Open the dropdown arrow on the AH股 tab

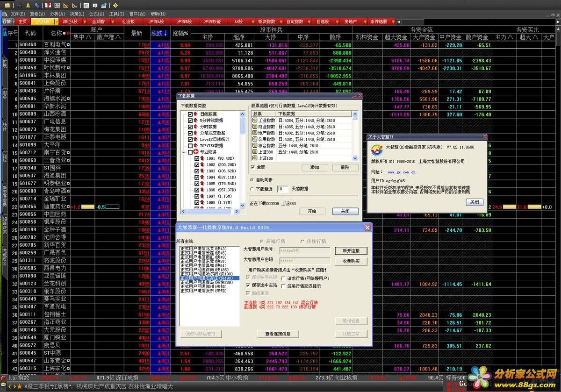click(252, 21)
